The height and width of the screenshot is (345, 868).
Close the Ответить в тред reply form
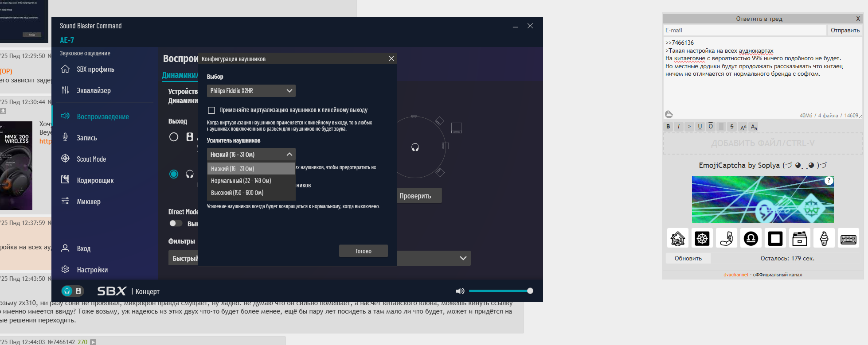(858, 19)
